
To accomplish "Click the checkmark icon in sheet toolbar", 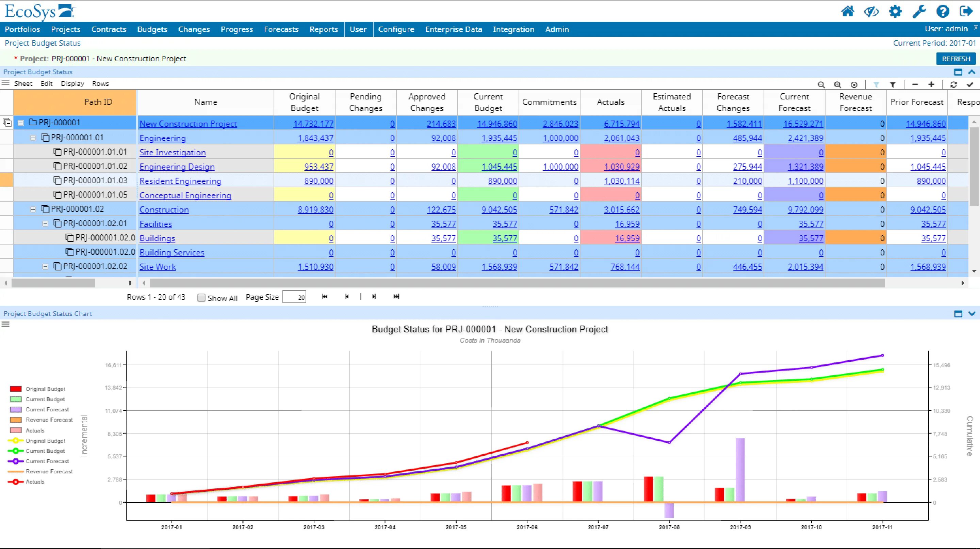I will 970,84.
